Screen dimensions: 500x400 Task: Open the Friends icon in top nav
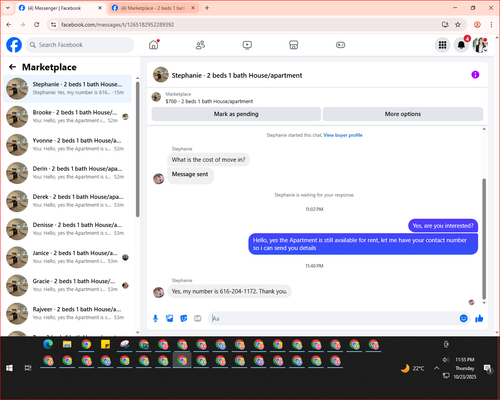tap(200, 45)
